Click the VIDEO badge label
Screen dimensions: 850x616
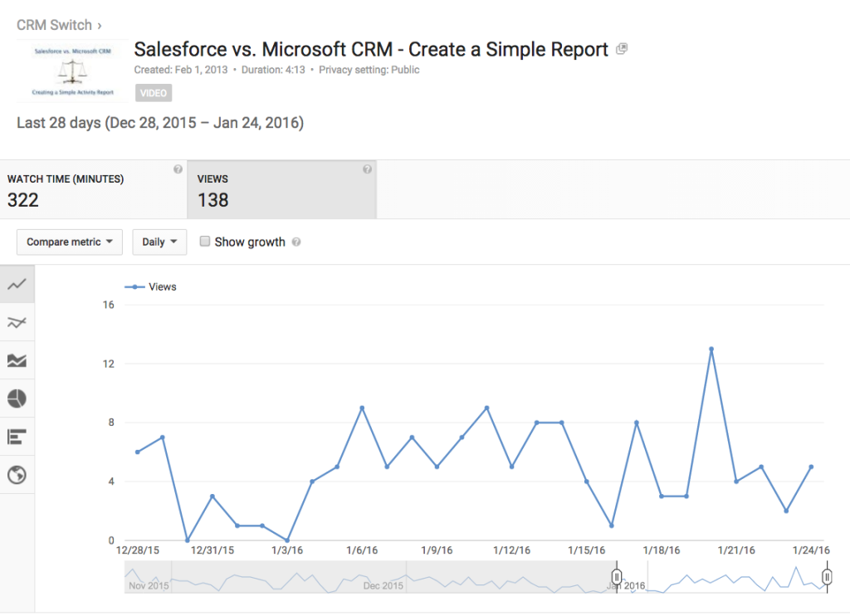tap(154, 93)
